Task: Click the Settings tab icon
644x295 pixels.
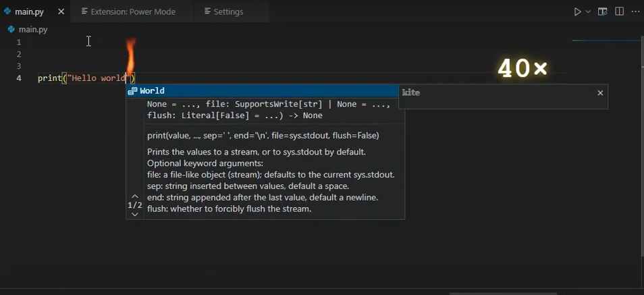Action: pyautogui.click(x=207, y=11)
